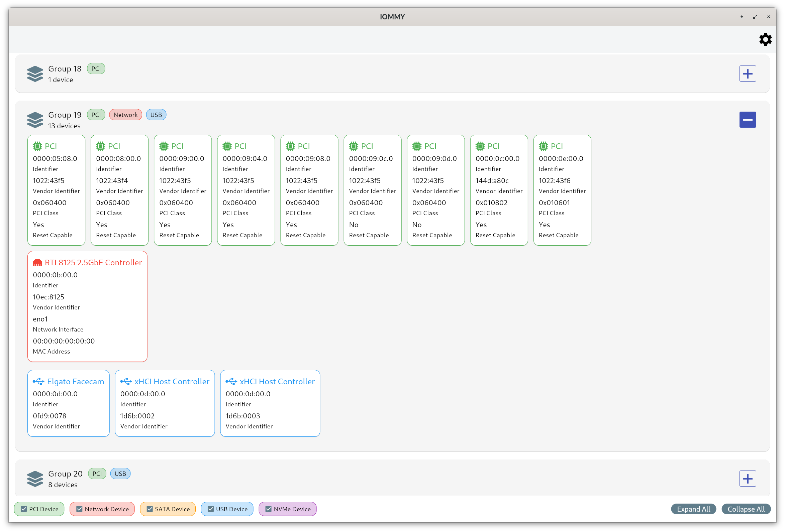Click the network interface eno1 value
The image size is (785, 532).
click(40, 319)
